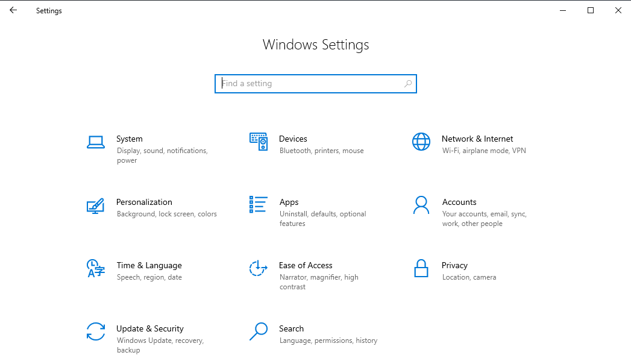Click the Time & Language icon
631x364 pixels.
(96, 268)
